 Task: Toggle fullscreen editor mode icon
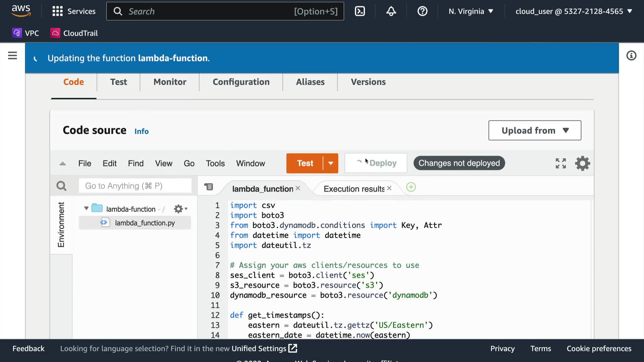tap(560, 163)
